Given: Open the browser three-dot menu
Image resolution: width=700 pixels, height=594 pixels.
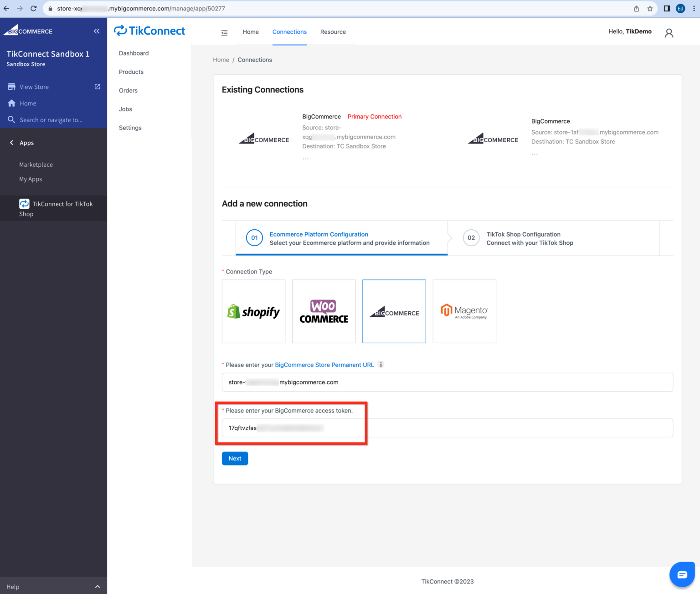Looking at the screenshot, I should click(x=694, y=8).
